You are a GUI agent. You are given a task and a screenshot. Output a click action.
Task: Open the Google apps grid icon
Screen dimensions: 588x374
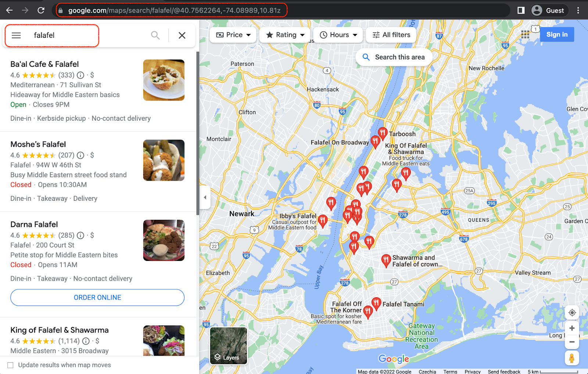pos(525,35)
